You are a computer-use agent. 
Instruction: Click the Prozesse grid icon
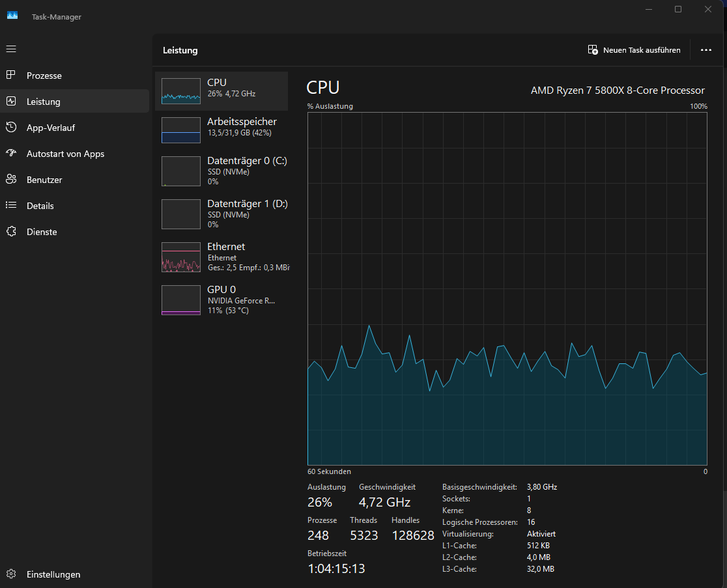point(11,75)
